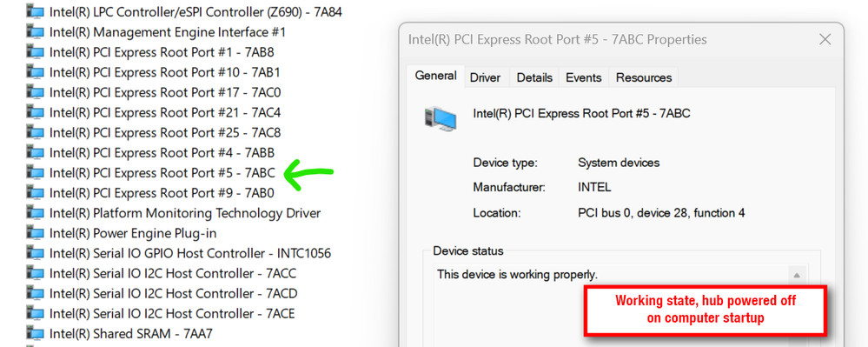Select PCI Express Root Port #10 - 7AB1

pyautogui.click(x=165, y=72)
